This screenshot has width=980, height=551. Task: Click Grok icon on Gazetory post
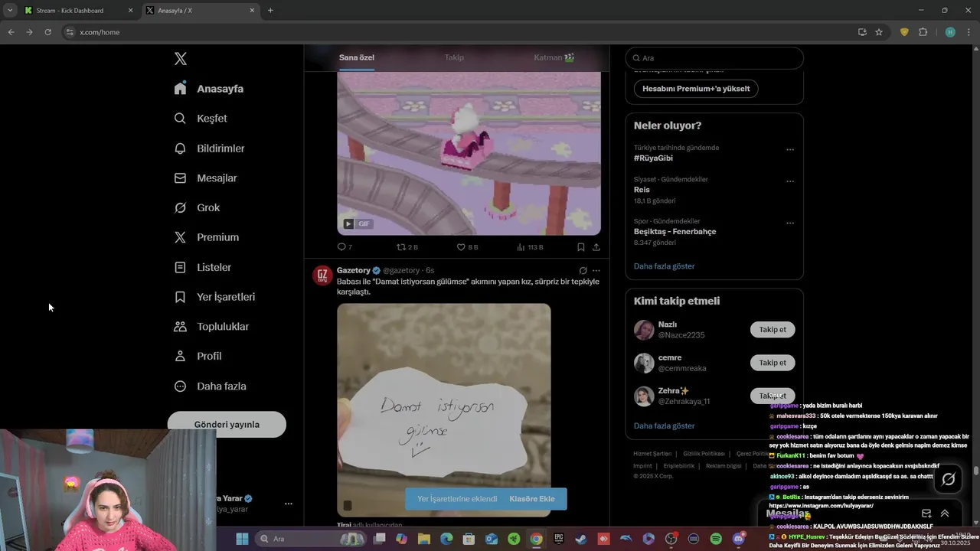(583, 271)
